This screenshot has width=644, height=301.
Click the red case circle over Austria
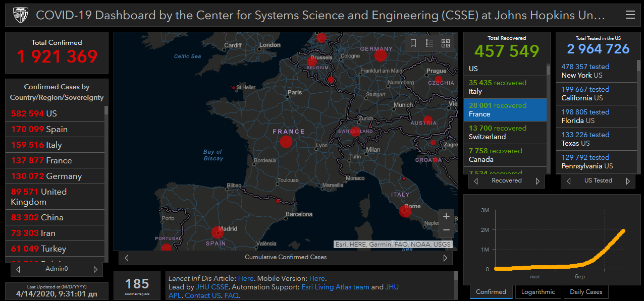[428, 121]
